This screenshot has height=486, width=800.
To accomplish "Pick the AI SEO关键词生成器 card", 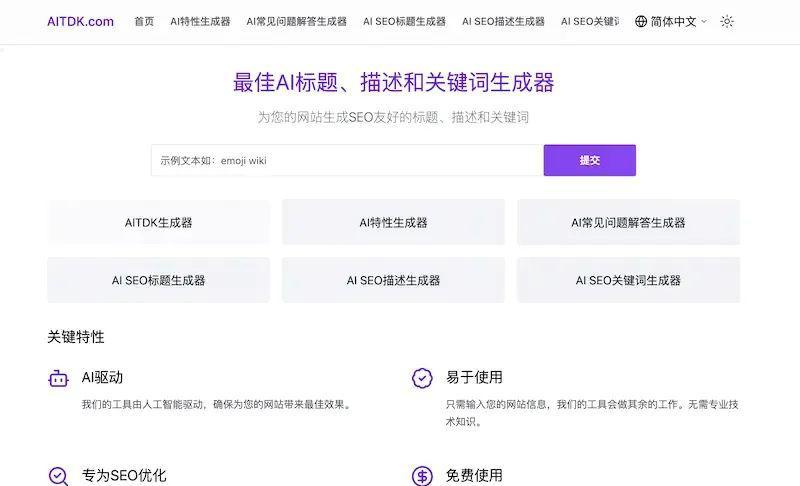I will click(628, 281).
